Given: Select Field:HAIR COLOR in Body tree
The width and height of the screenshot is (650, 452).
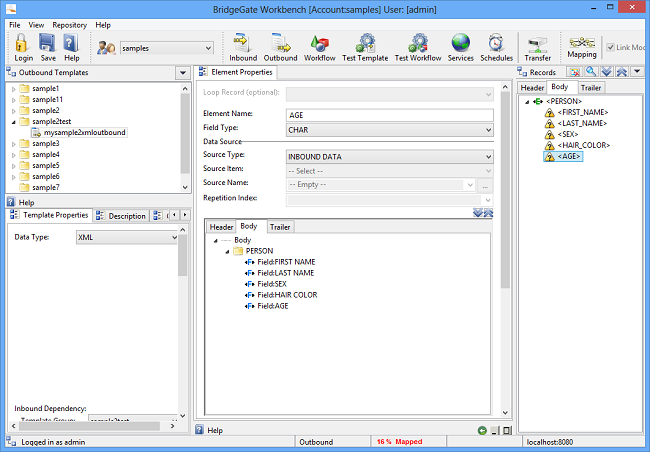Looking at the screenshot, I should [281, 295].
